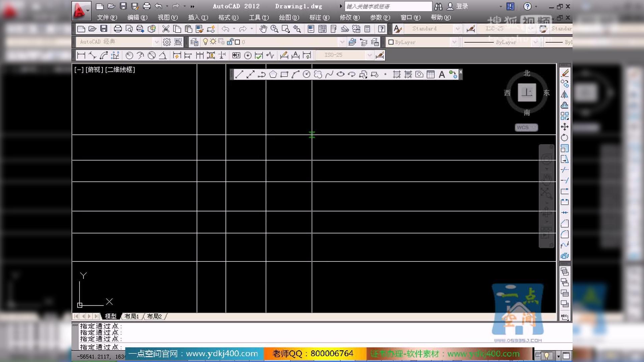Image resolution: width=644 pixels, height=362 pixels.
Task: Open the AutoCAD 经典 workspace dropdown
Action: 157,42
